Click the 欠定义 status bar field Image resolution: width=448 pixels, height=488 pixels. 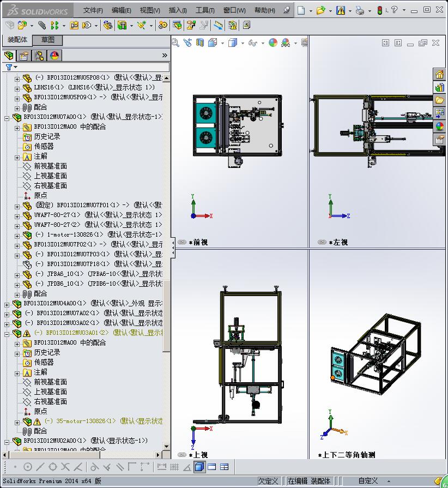pyautogui.click(x=268, y=481)
